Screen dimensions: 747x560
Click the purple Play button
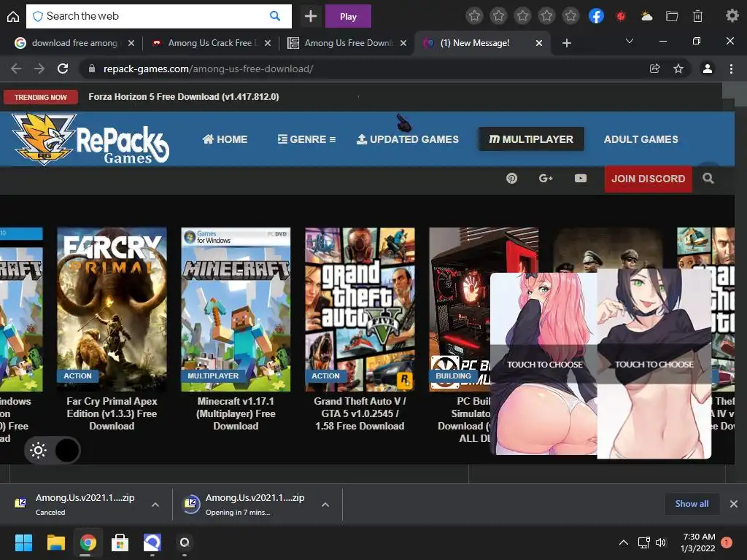click(x=348, y=16)
